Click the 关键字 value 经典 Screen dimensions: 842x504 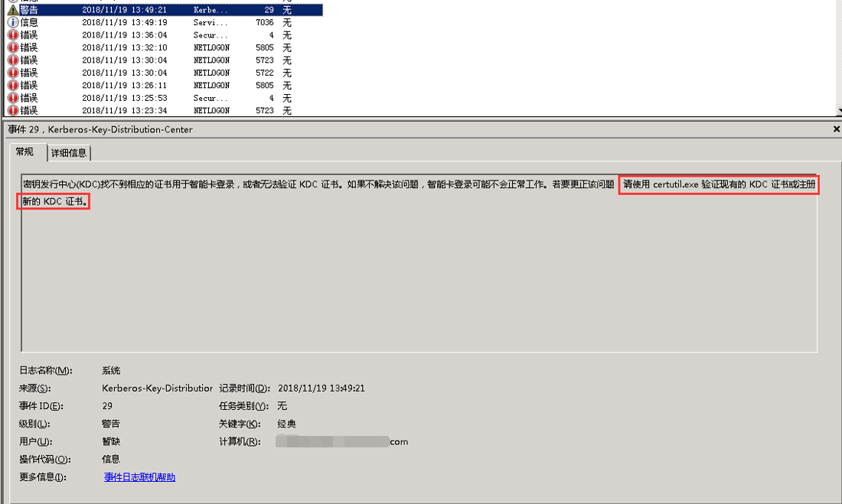[x=287, y=424]
